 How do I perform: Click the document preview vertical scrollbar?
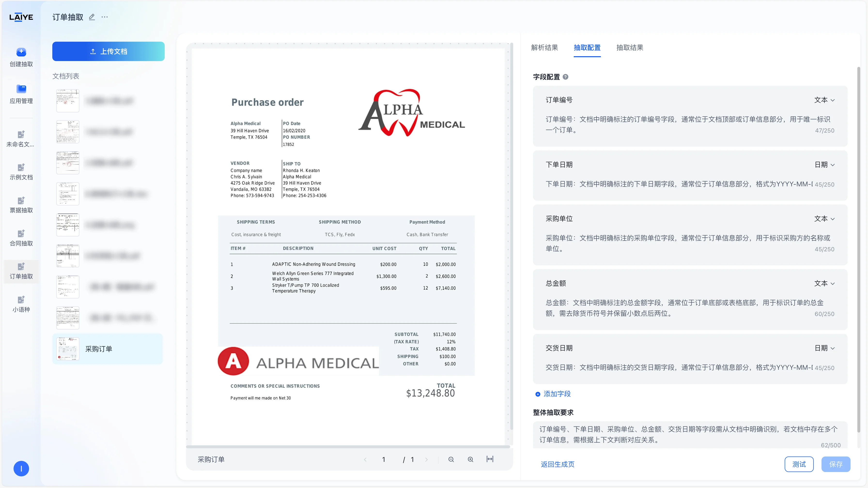point(511,236)
